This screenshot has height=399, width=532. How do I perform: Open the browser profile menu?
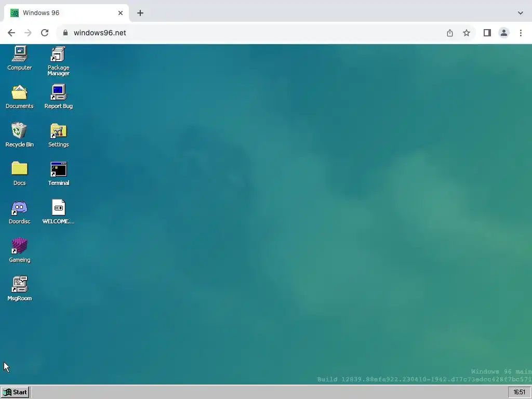click(x=504, y=33)
